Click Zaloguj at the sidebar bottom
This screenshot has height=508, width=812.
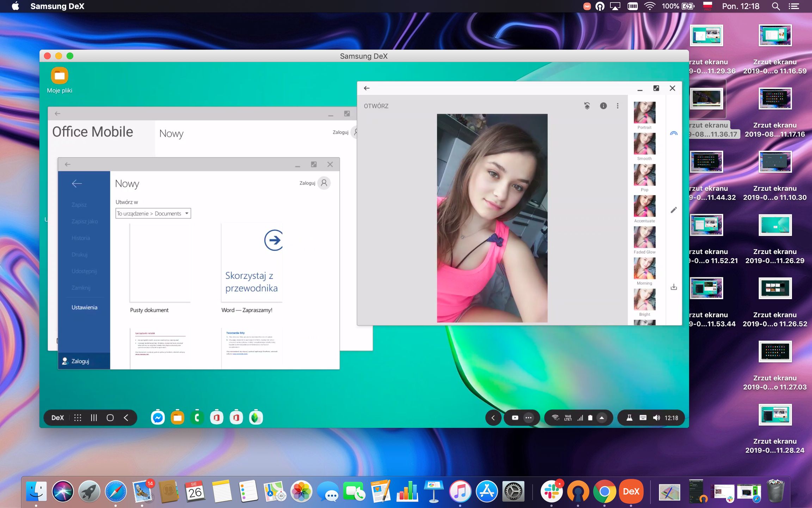pyautogui.click(x=80, y=361)
